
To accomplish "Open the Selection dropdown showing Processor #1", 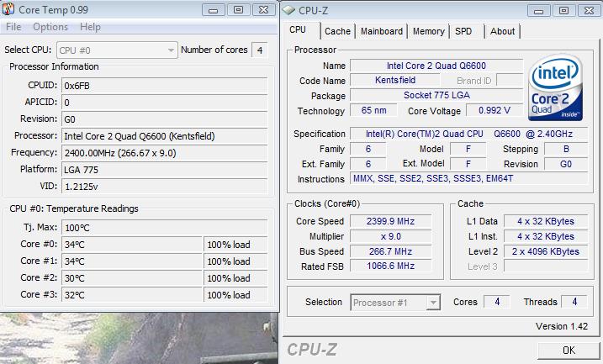I will (395, 303).
